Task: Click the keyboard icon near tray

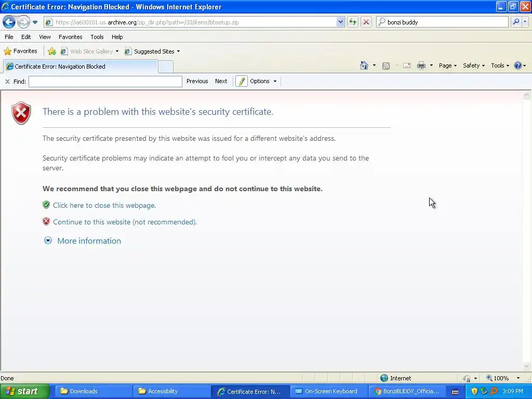Action: click(x=455, y=392)
